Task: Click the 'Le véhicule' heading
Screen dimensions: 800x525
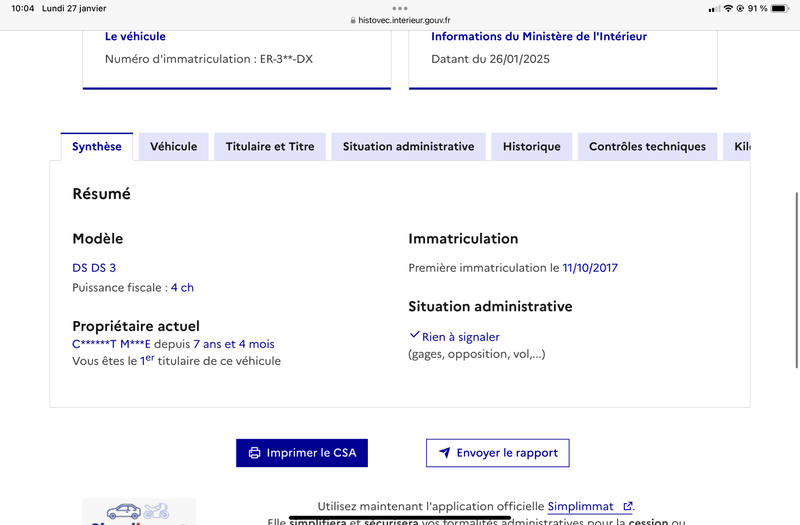Action: (x=135, y=37)
